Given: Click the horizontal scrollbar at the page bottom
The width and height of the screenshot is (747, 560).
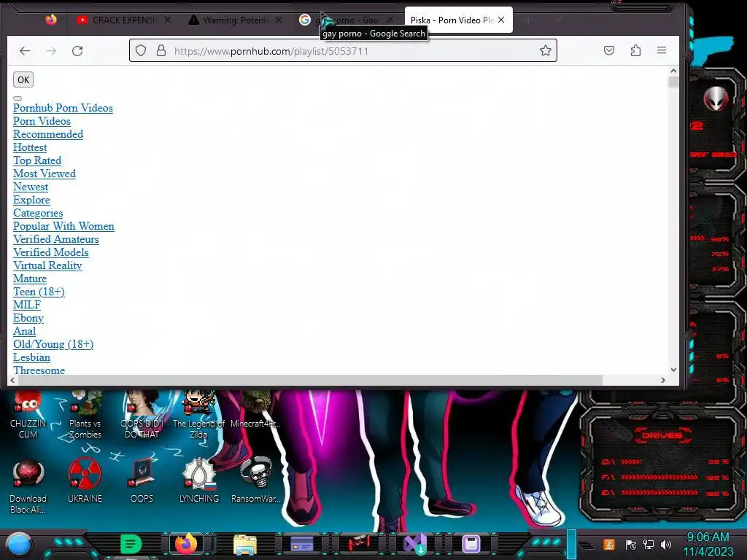Looking at the screenshot, I should [309, 380].
